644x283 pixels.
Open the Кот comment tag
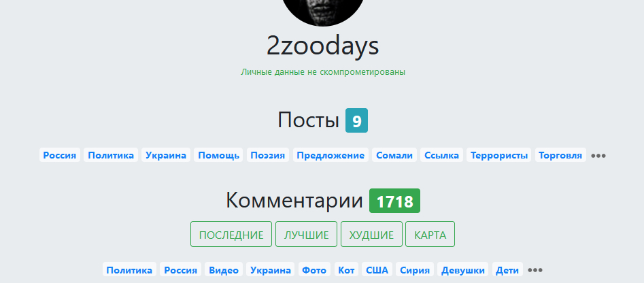[x=347, y=270]
